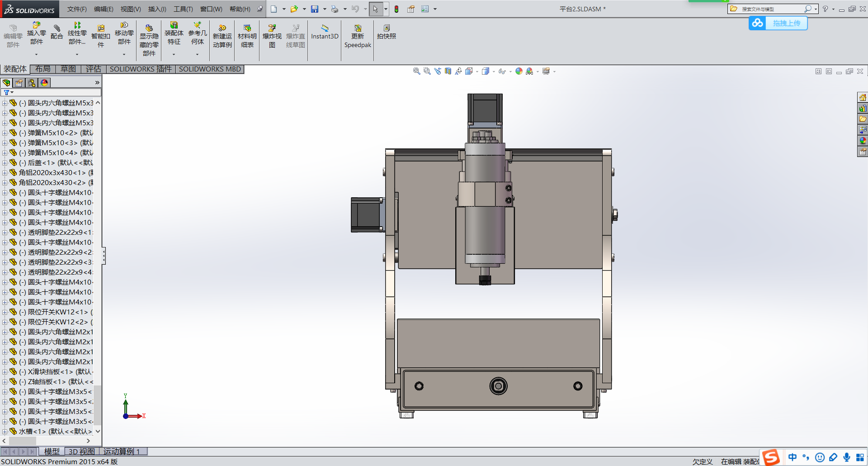Click the 拖拽上传 upload button
Screen dimensions: 868x466
786,23
